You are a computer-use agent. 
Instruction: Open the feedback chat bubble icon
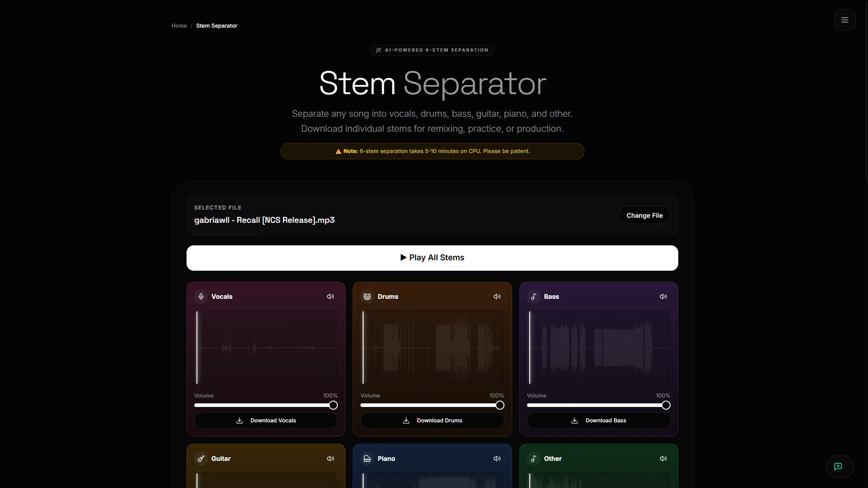click(838, 467)
